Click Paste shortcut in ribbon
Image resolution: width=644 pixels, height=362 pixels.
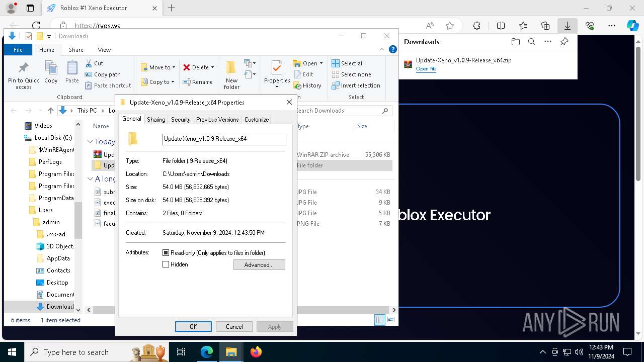[x=108, y=85]
